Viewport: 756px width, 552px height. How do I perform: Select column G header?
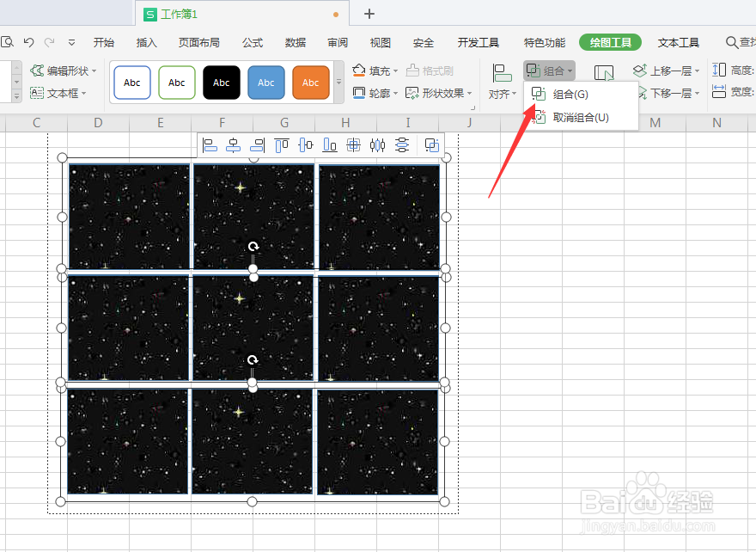click(284, 123)
